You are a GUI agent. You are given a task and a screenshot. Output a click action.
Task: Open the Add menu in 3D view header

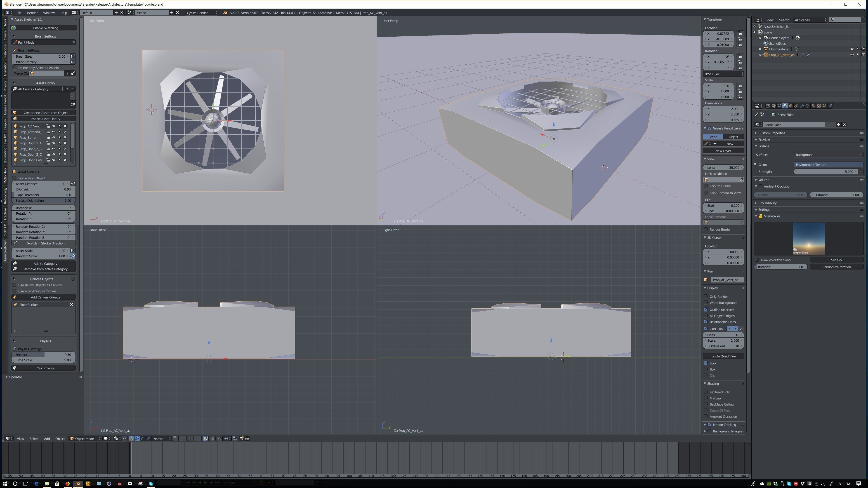pyautogui.click(x=47, y=439)
